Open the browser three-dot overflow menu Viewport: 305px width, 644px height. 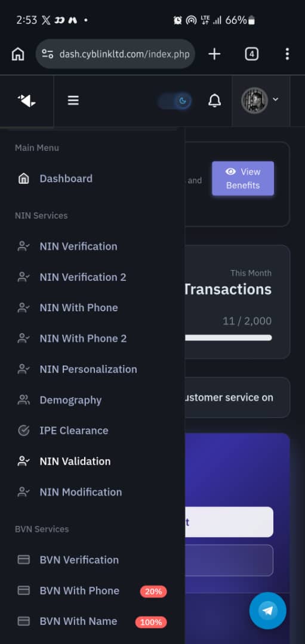tap(287, 54)
